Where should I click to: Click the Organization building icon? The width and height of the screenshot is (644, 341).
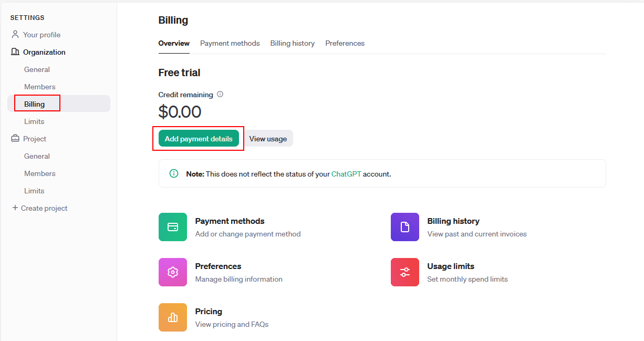point(15,52)
